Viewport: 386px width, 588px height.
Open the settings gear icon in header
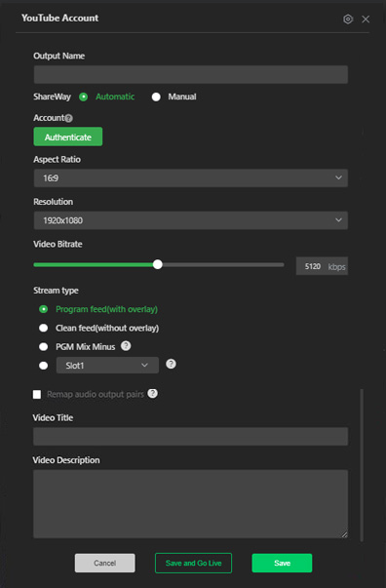[x=348, y=20]
